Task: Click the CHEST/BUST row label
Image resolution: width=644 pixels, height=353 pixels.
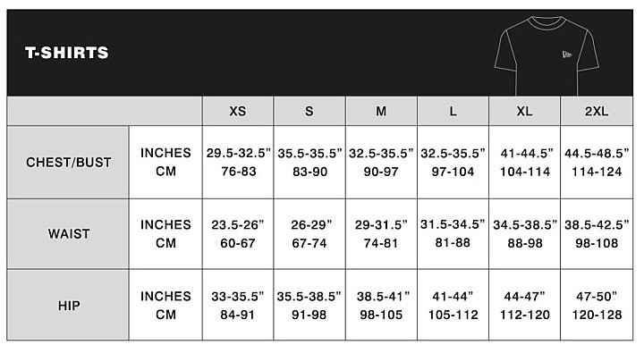Action: 68,162
